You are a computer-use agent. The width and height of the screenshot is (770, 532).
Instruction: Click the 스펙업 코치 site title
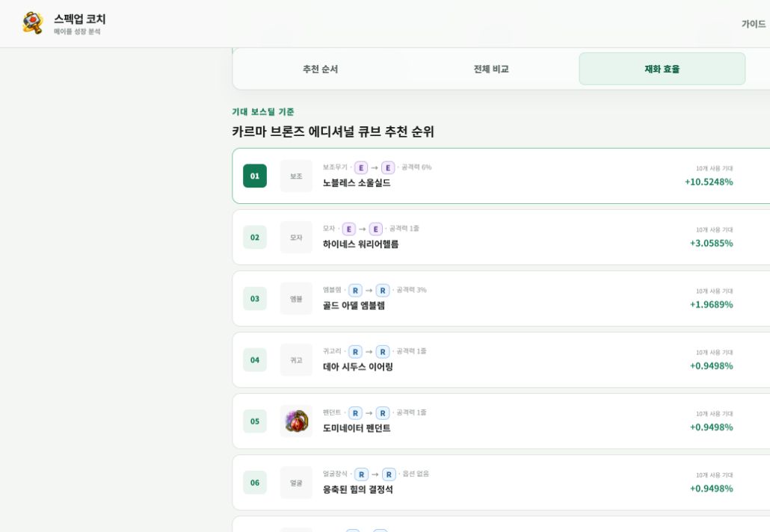click(79, 19)
